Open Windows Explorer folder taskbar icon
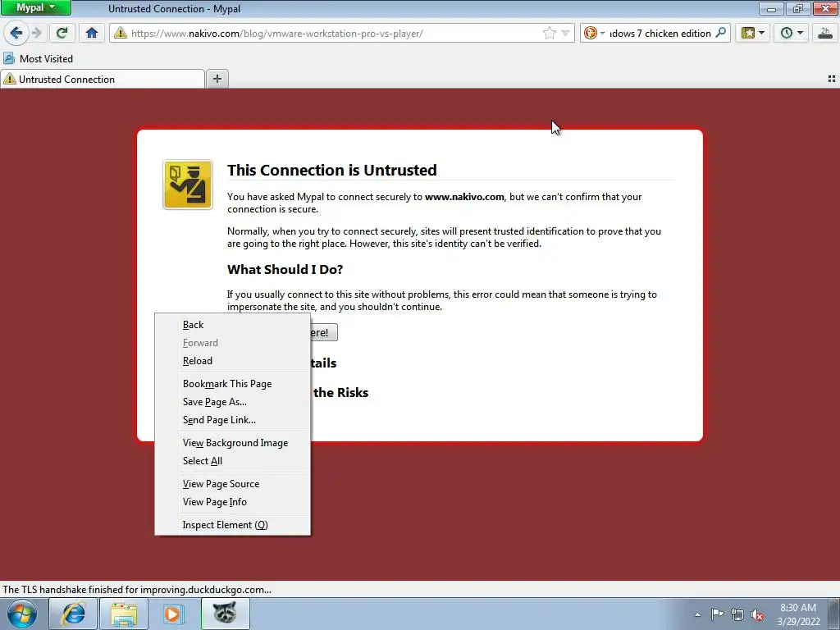This screenshot has width=840, height=630. coord(124,614)
